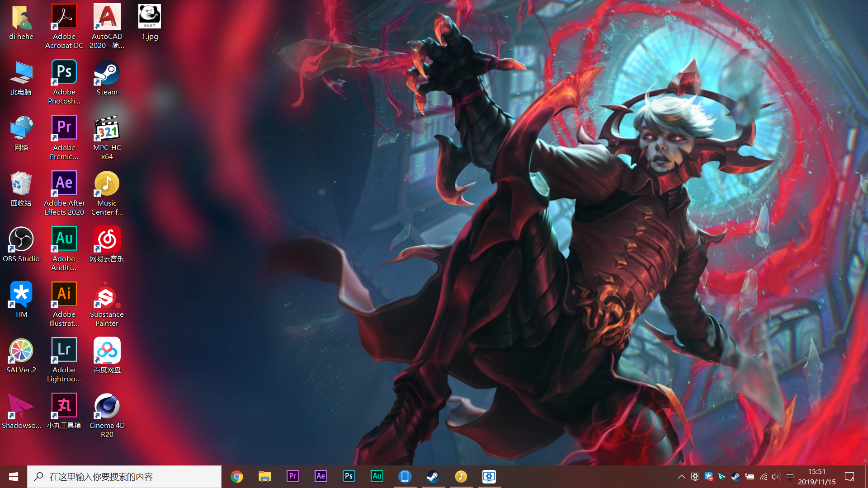Select the Adobe Photoshop desktop shortcut
Viewport: 868px width, 488px height.
pyautogui.click(x=64, y=82)
